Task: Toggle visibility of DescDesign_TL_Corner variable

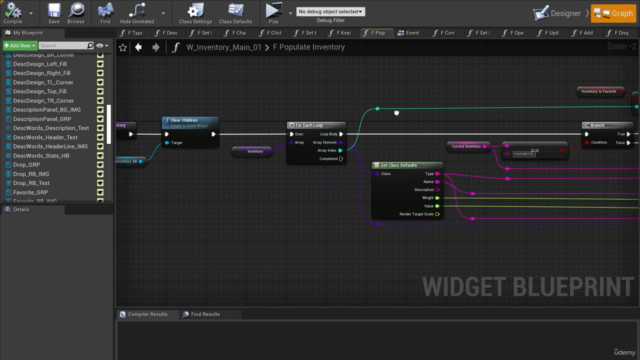Action: click(x=100, y=82)
